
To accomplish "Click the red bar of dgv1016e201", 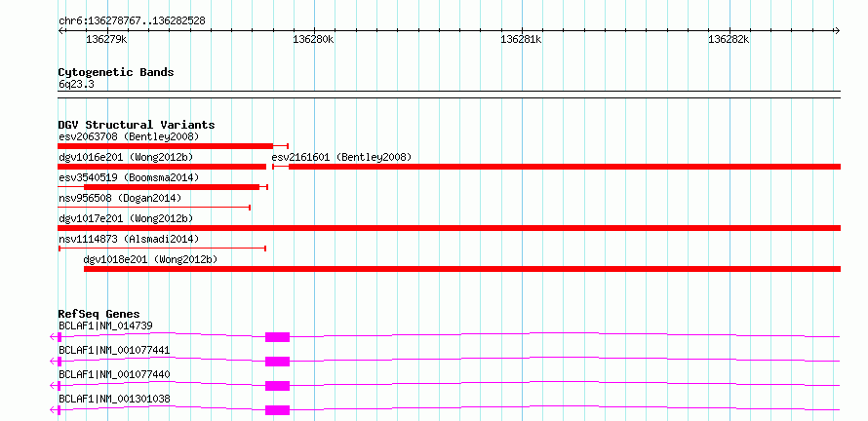I will click(x=162, y=167).
